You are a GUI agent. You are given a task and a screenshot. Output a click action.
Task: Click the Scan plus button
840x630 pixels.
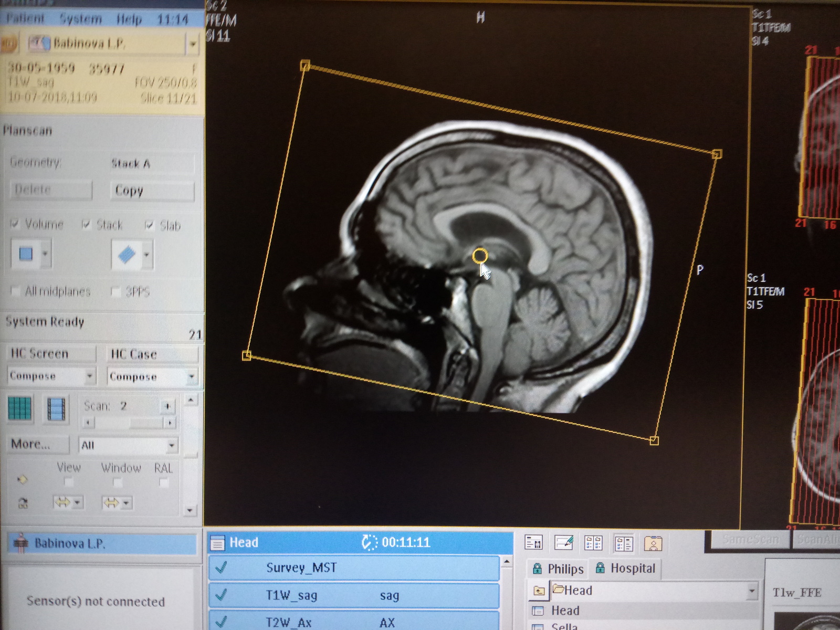[x=167, y=406]
